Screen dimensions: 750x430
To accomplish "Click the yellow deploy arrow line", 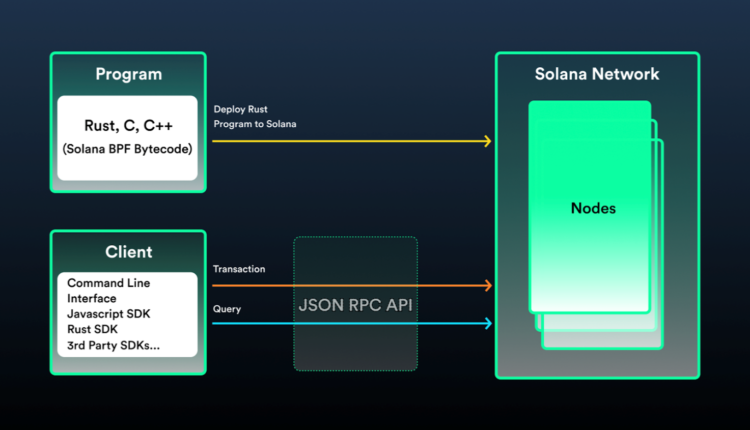I will (x=350, y=141).
